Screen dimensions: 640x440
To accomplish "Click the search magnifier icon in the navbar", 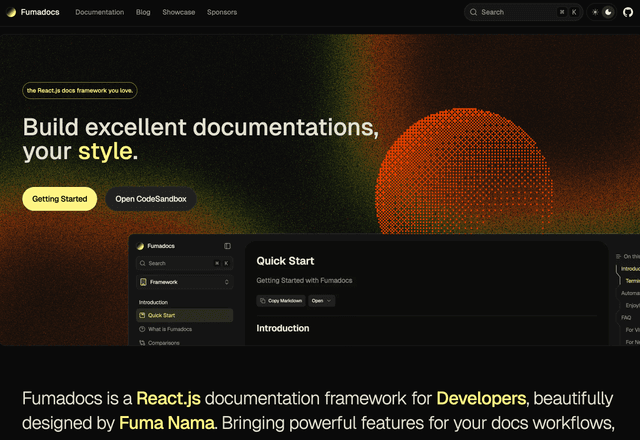I will 474,12.
